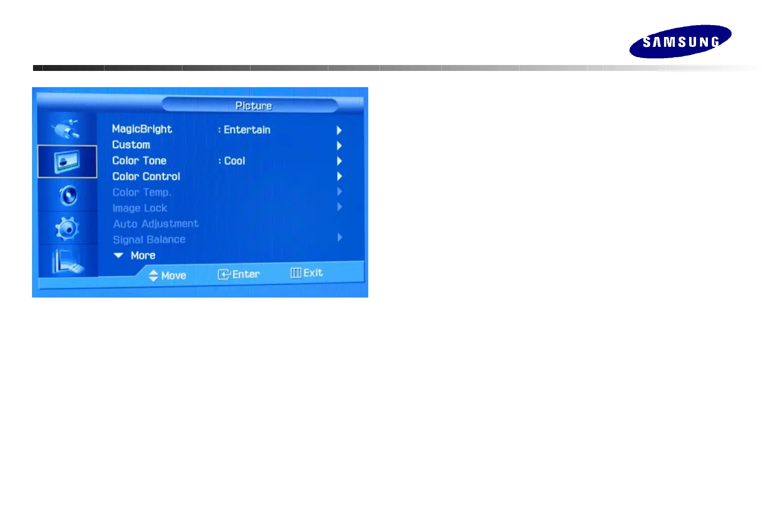Select the Color Temp. menu item
769x532 pixels.
[x=142, y=193]
